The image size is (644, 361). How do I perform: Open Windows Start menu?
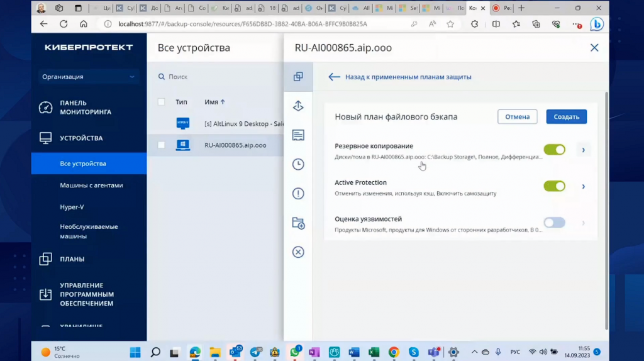click(135, 352)
